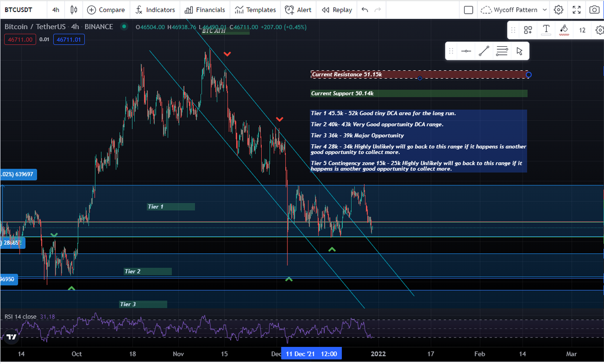The width and height of the screenshot is (604, 364).
Task: Click the 639697 price label
Action: click(x=18, y=174)
